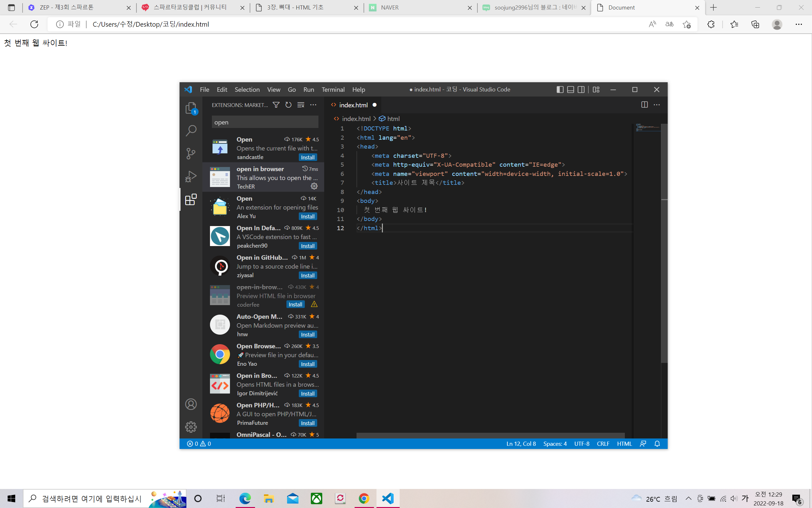The image size is (812, 508).
Task: Open the gear for open in browser extension
Action: [314, 186]
